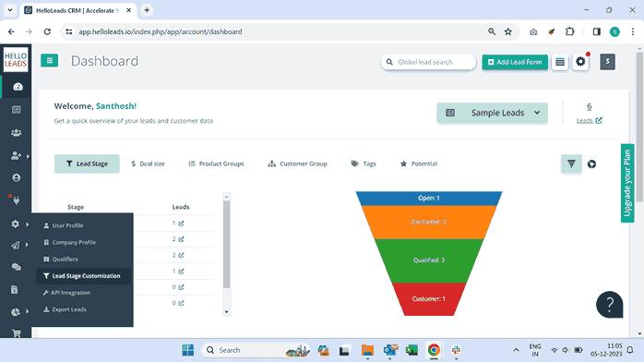This screenshot has width=644, height=362.
Task: Click the shopping cart sidebar icon
Action: click(x=17, y=333)
